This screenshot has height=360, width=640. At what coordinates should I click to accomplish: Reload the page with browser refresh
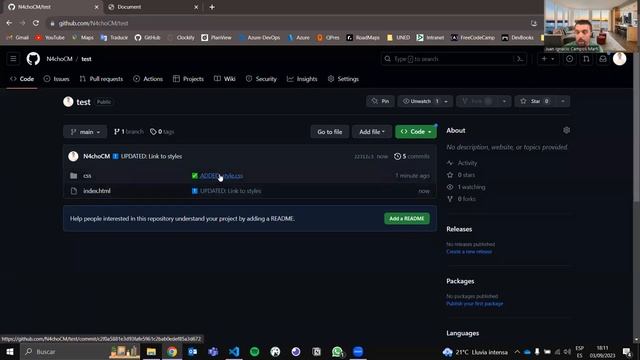(x=36, y=23)
